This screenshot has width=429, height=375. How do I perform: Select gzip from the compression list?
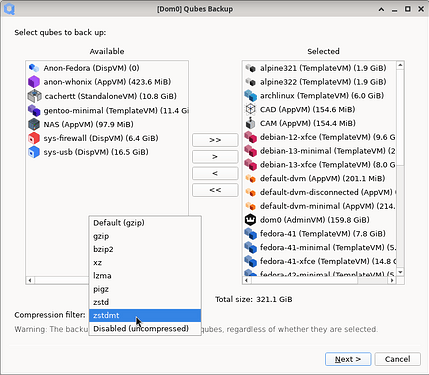pyautogui.click(x=145, y=236)
